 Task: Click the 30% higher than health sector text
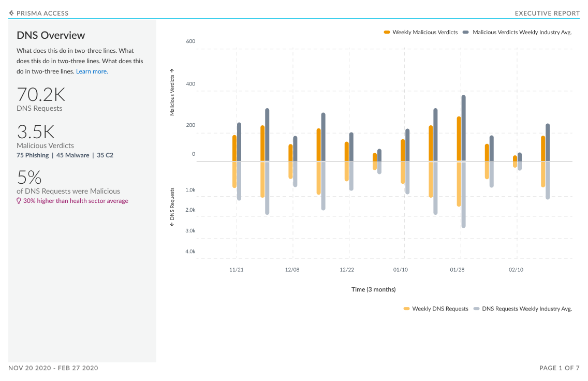pyautogui.click(x=76, y=201)
